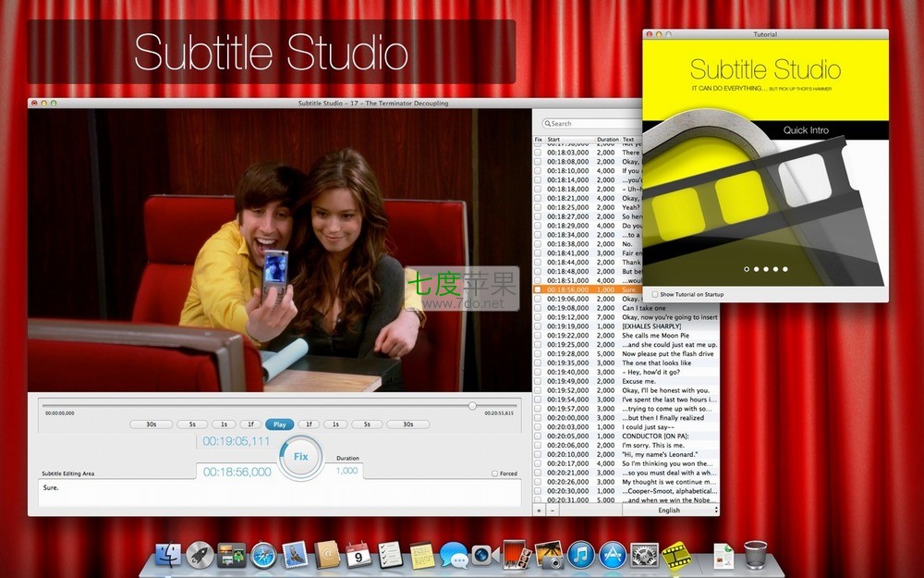Open the yellow Notes dock icon
The height and width of the screenshot is (578, 924).
pyautogui.click(x=422, y=555)
